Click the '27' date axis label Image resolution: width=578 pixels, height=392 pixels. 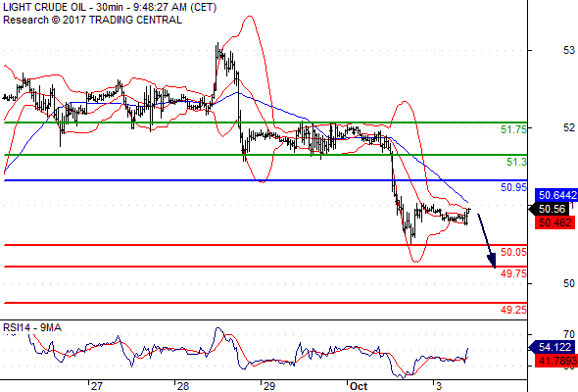click(x=96, y=386)
